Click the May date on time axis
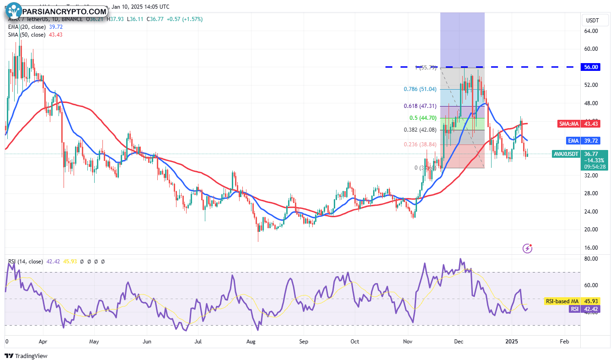Image resolution: width=615 pixels, height=364 pixels. pyautogui.click(x=94, y=342)
